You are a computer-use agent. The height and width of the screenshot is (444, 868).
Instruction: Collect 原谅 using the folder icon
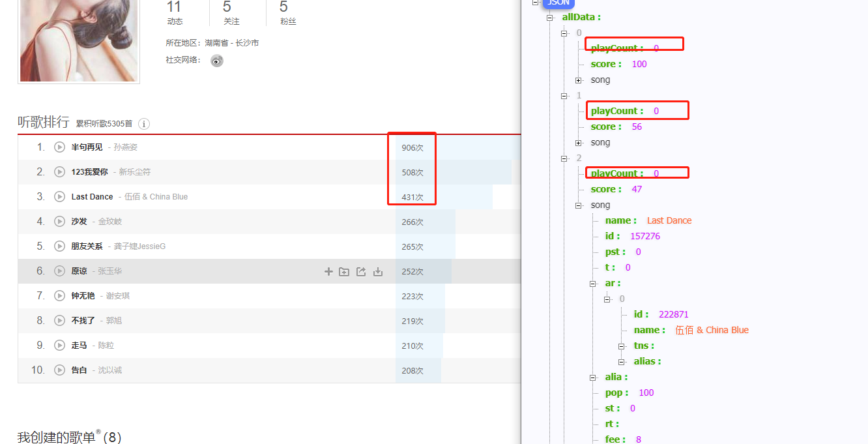[344, 272]
